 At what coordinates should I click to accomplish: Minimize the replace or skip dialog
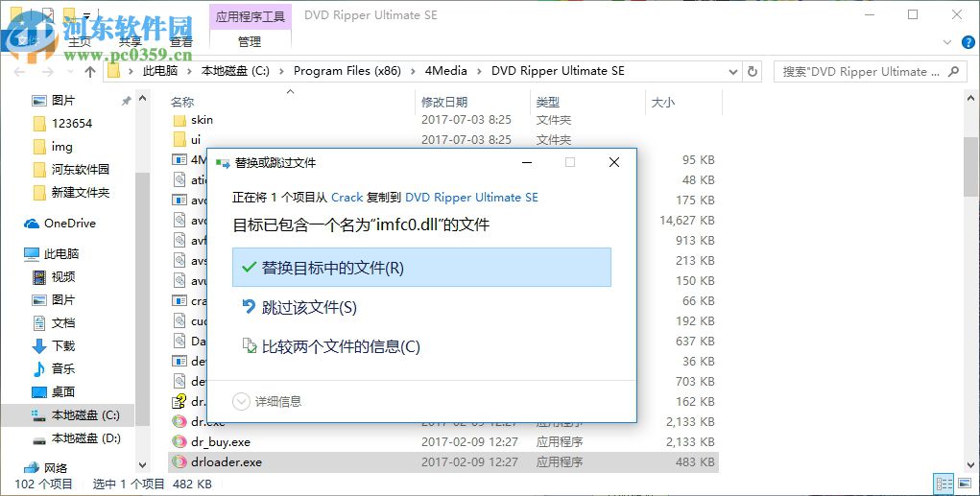coord(527,162)
